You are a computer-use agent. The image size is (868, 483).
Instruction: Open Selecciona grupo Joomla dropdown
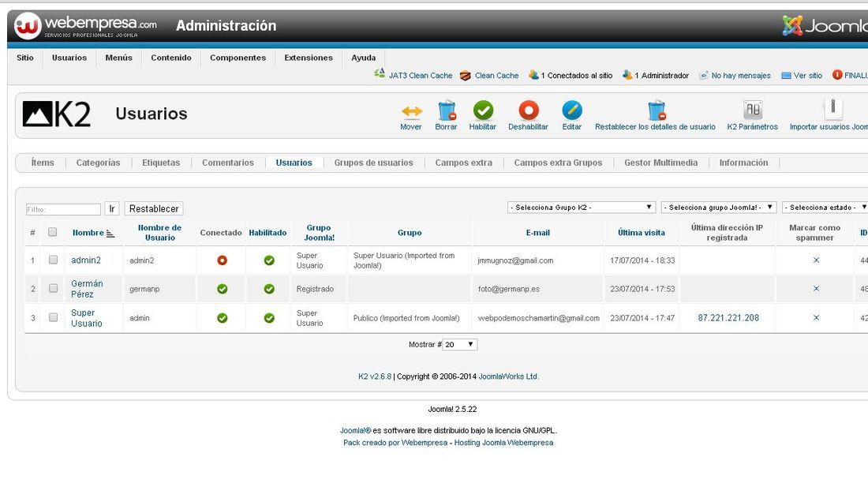coord(719,207)
